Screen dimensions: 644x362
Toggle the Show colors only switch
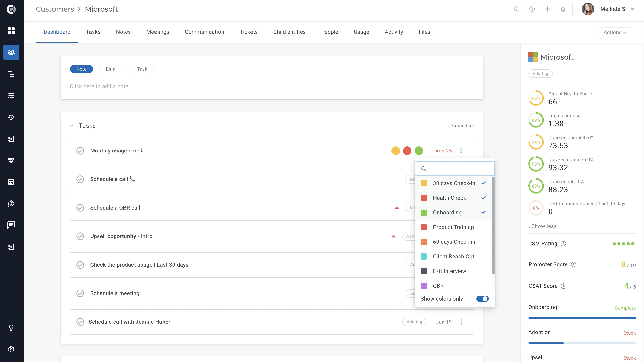tap(482, 299)
